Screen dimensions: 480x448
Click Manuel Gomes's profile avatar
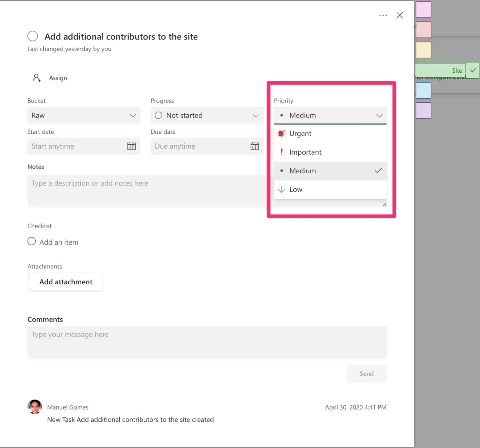34,407
